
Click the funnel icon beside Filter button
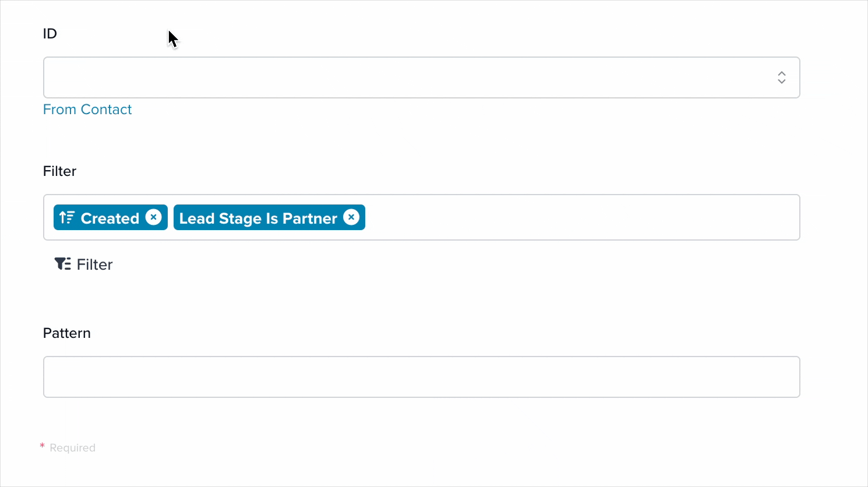pos(63,264)
